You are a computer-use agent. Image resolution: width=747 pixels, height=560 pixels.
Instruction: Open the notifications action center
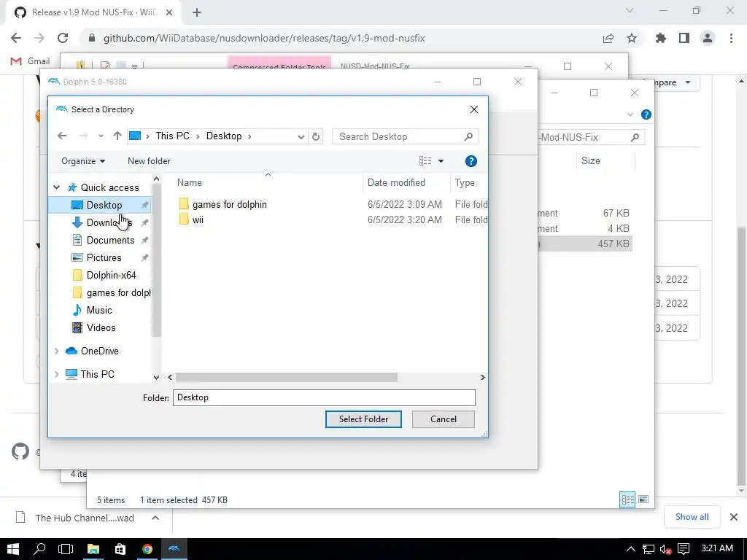683,550
